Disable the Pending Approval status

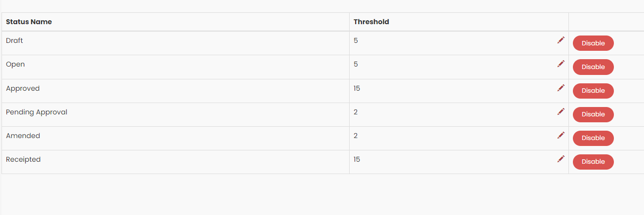click(593, 114)
